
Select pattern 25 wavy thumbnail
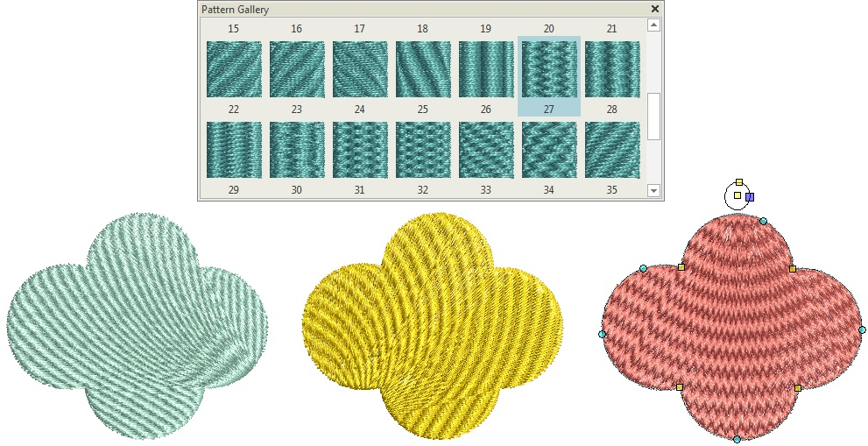pyautogui.click(x=423, y=69)
